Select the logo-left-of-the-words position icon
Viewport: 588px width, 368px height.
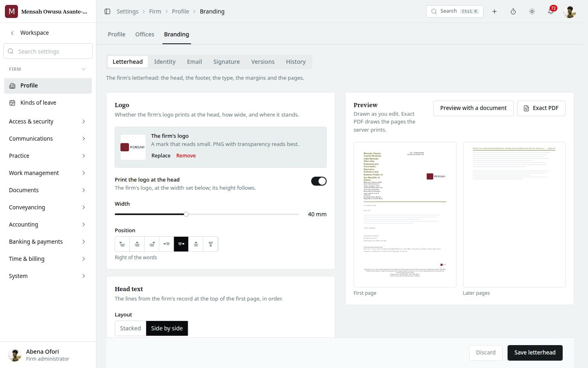(167, 244)
